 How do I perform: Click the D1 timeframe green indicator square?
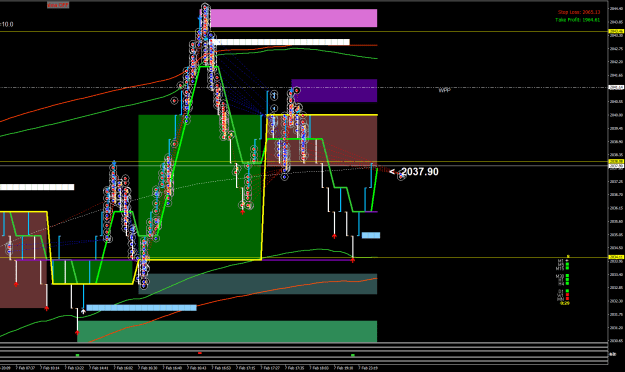(567, 291)
